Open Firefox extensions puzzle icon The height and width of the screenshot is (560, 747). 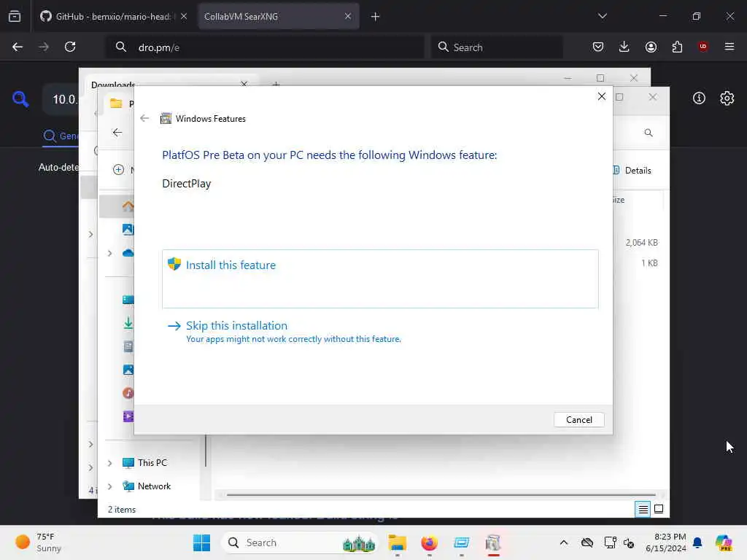click(x=677, y=47)
